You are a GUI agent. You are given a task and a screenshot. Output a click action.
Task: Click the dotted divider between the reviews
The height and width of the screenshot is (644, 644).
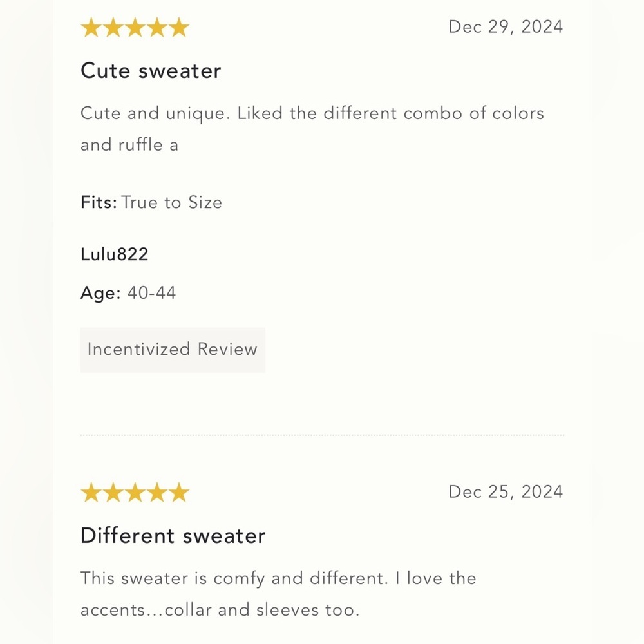click(322, 436)
